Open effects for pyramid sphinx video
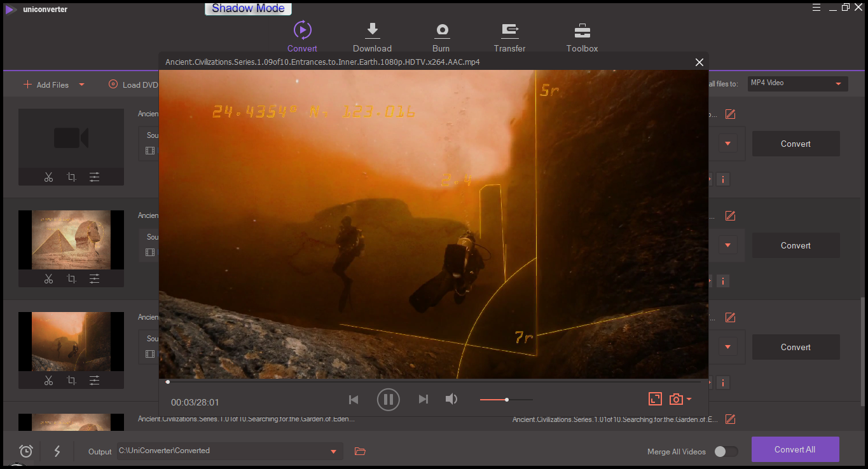Screen dimensions: 868x469 click(94, 278)
